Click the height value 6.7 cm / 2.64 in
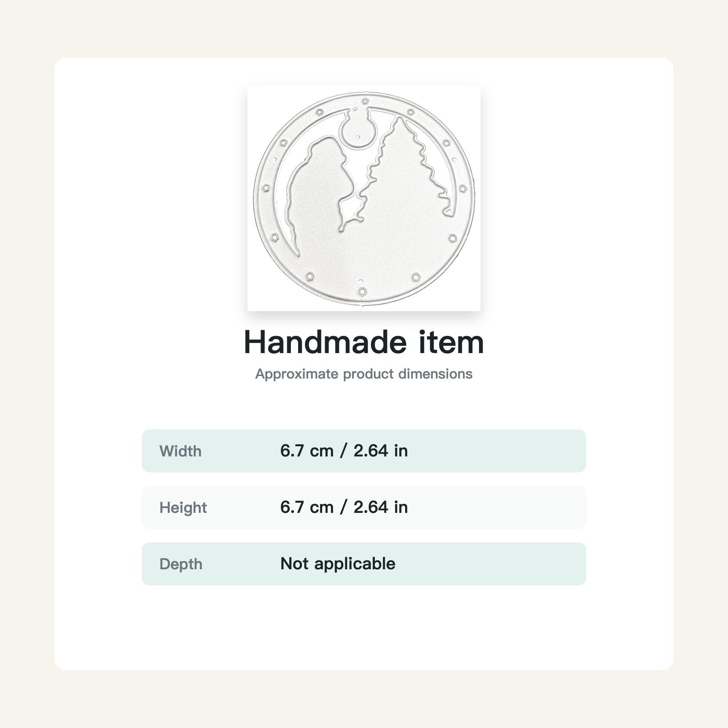728x728 pixels. (344, 507)
